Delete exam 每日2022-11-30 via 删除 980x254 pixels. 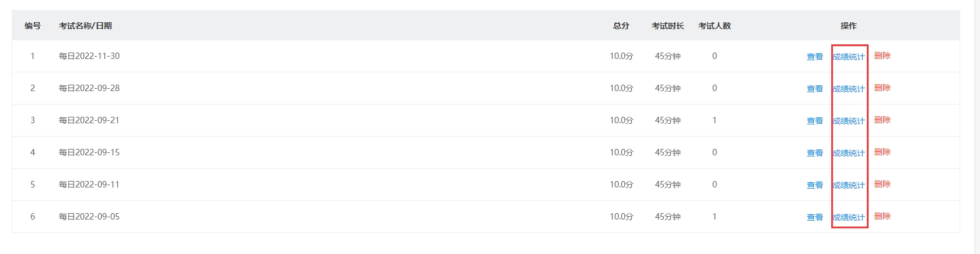click(x=882, y=56)
